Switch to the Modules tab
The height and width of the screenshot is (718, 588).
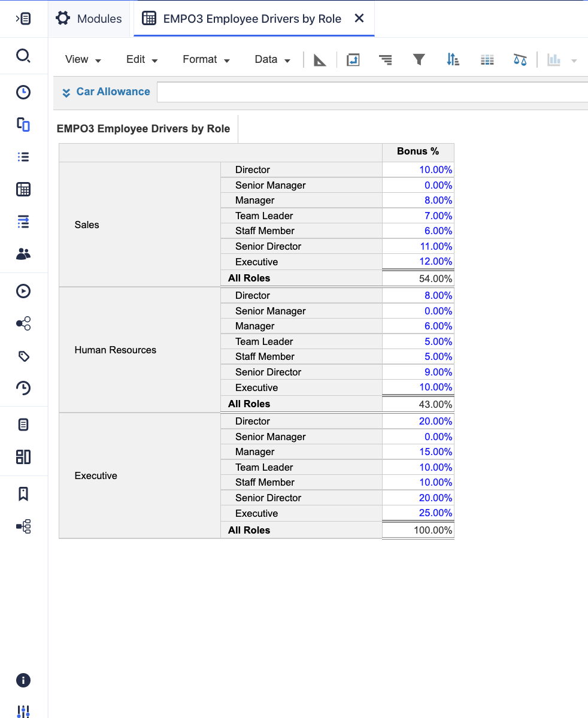89,19
